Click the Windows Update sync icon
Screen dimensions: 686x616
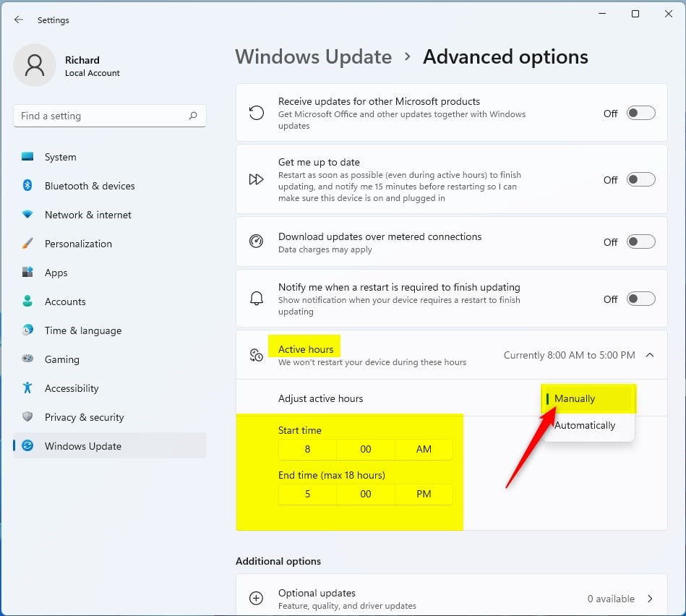pos(27,445)
